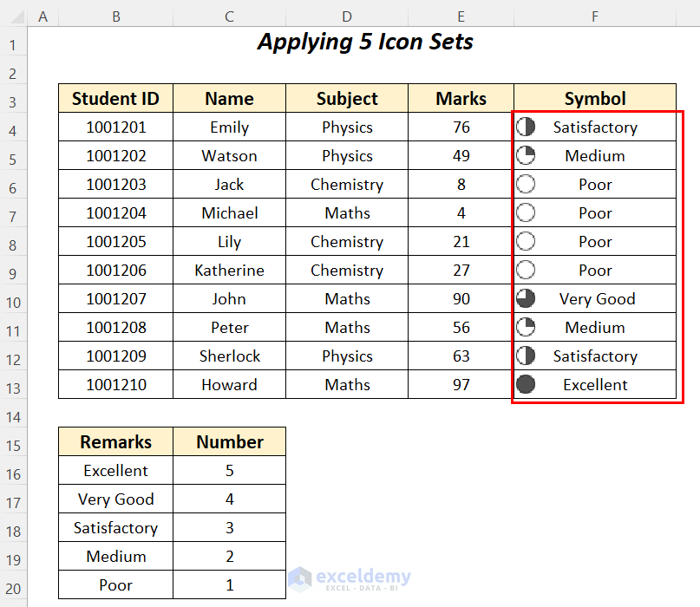Click the empty circle icon in Michael's row
700x607 pixels.
click(526, 213)
